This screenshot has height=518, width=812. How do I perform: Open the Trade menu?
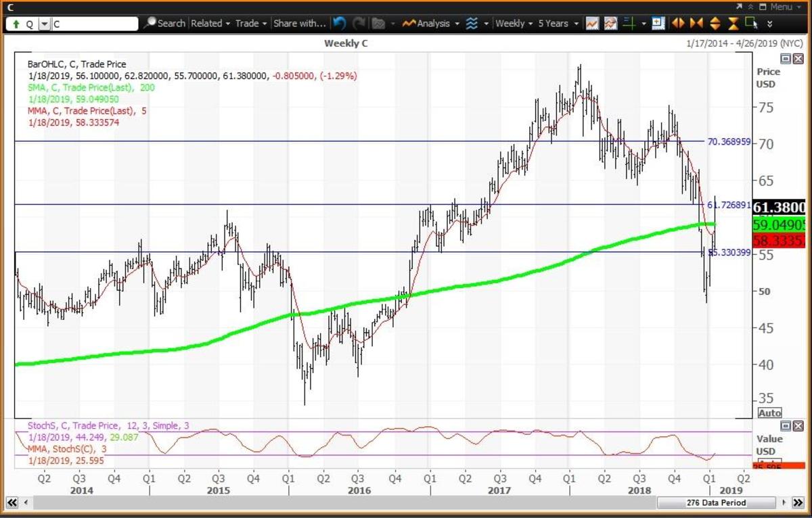pos(251,23)
